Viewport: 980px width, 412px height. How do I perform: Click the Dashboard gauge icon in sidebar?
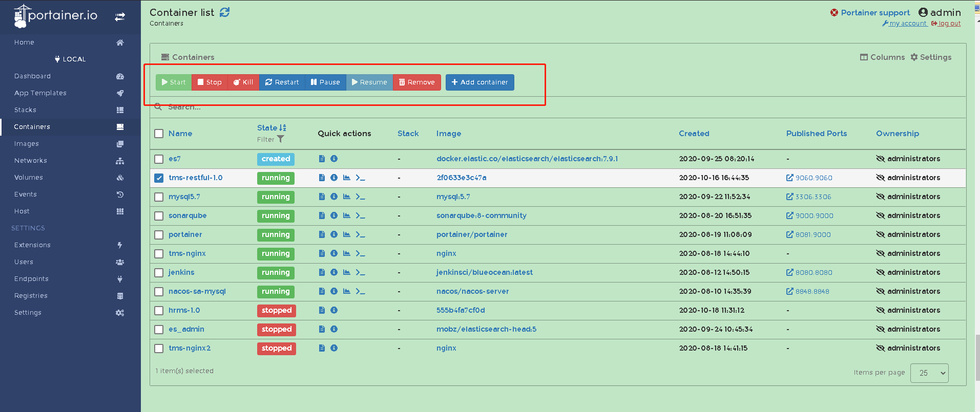click(120, 76)
